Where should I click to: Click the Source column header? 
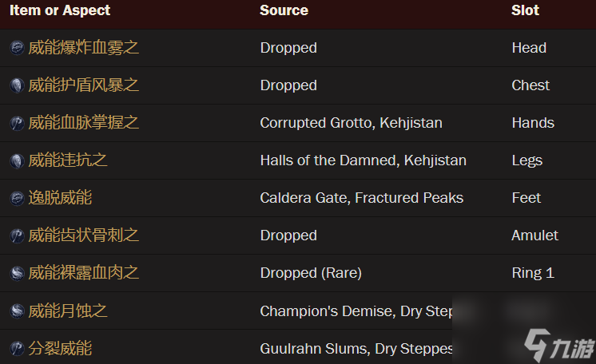pos(284,10)
